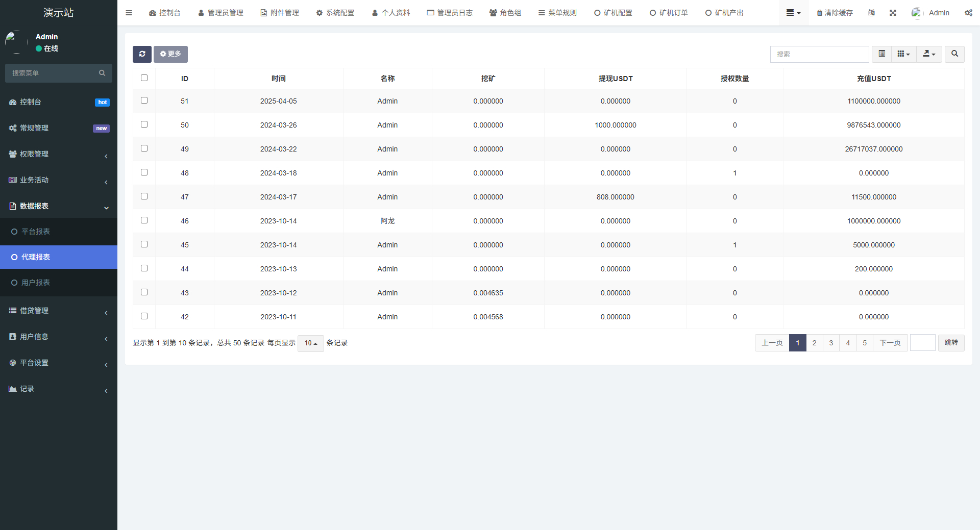The height and width of the screenshot is (530, 980).
Task: Click the search magnifier icon above the table
Action: [954, 54]
